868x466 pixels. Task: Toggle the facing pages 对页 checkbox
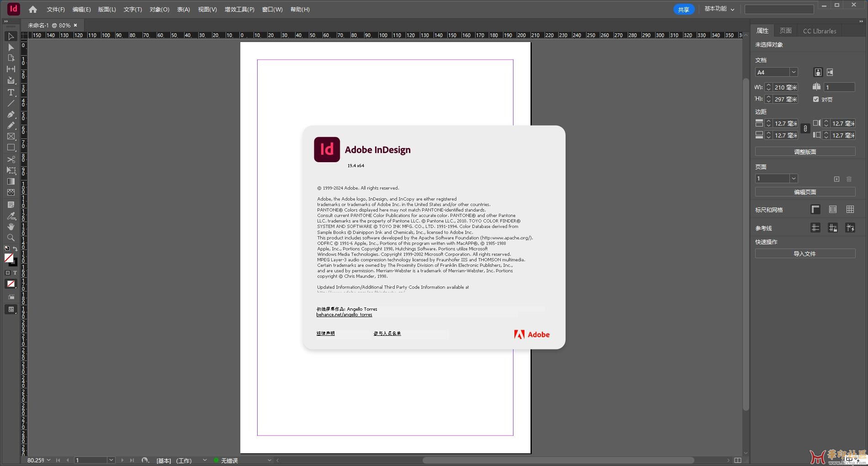tap(816, 99)
